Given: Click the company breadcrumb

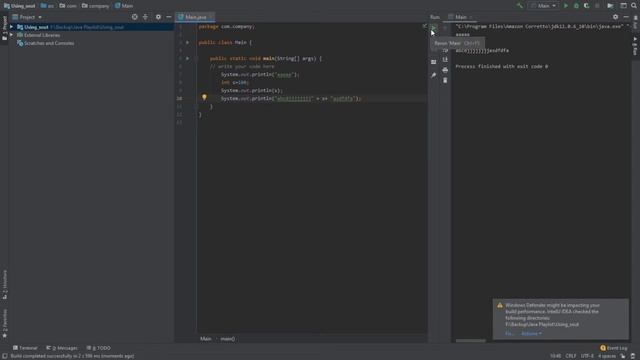Looking at the screenshot, I should click(96, 6).
